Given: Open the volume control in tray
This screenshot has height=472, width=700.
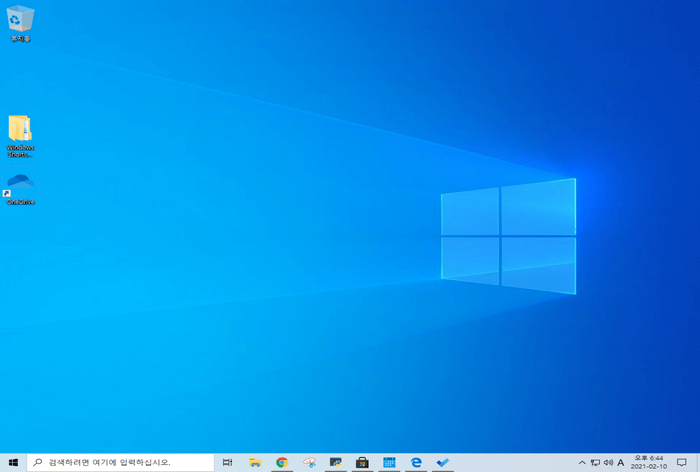Looking at the screenshot, I should point(608,463).
